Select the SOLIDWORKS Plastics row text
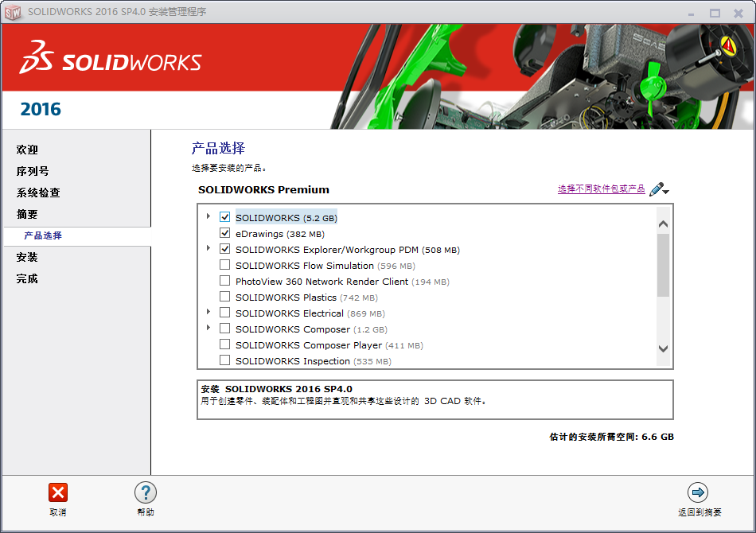 click(x=306, y=298)
